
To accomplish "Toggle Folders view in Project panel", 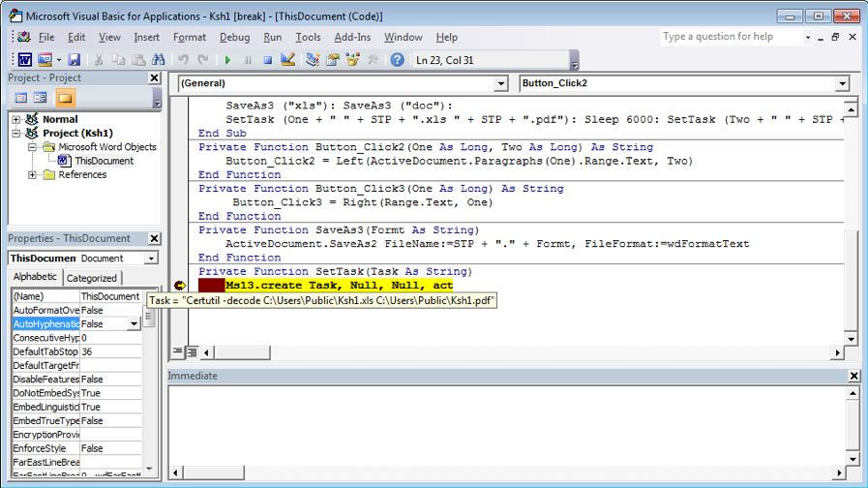I will [65, 98].
